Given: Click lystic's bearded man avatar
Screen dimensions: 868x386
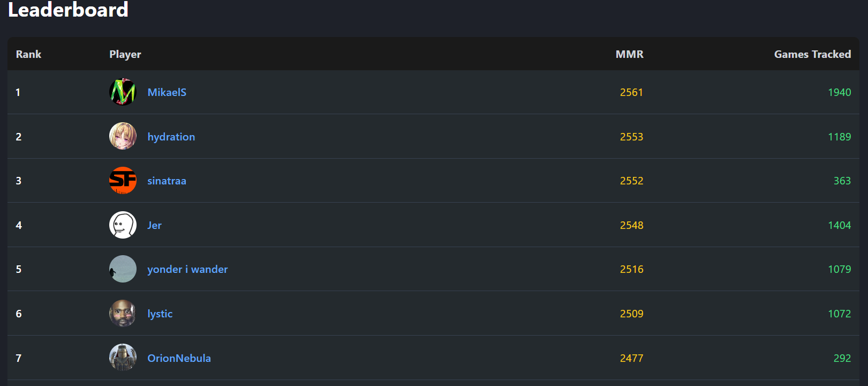Looking at the screenshot, I should 123,313.
